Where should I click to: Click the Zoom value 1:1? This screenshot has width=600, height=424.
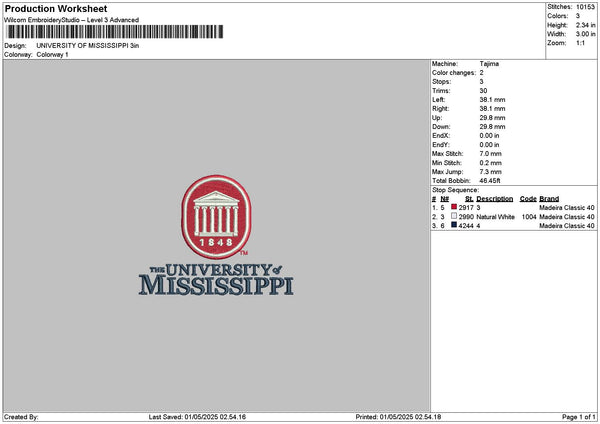pos(580,43)
